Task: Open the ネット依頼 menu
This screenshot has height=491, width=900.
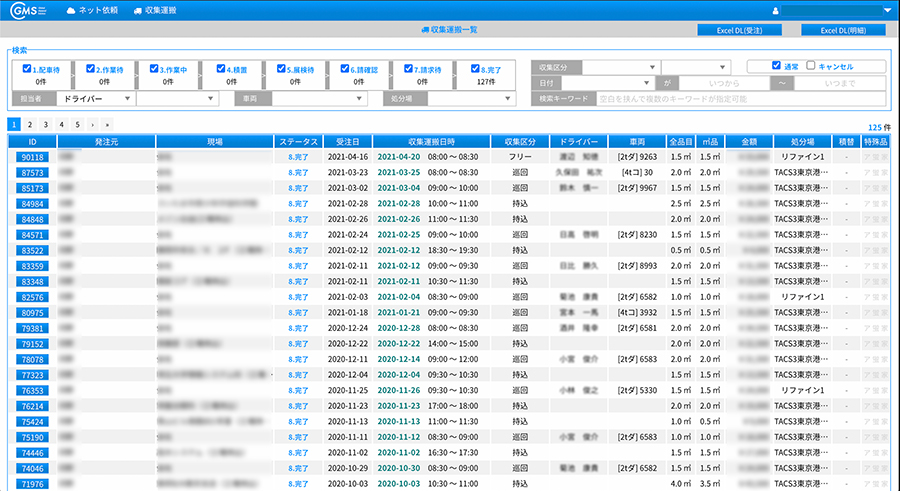Action: (x=98, y=10)
